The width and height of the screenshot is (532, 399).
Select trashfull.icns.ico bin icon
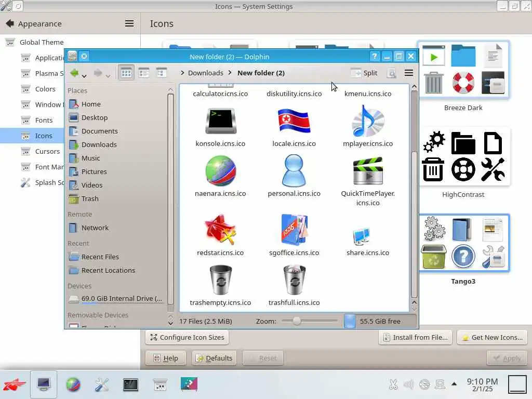(294, 280)
